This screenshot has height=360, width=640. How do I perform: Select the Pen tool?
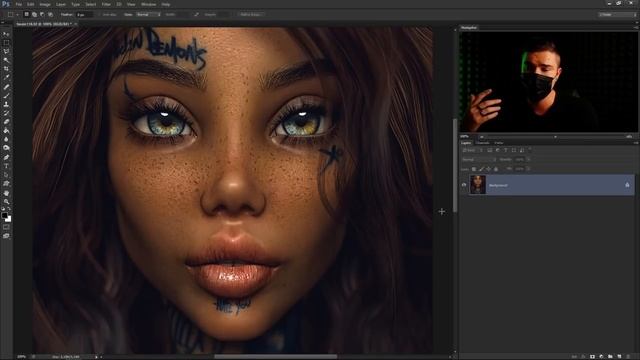pyautogui.click(x=6, y=157)
